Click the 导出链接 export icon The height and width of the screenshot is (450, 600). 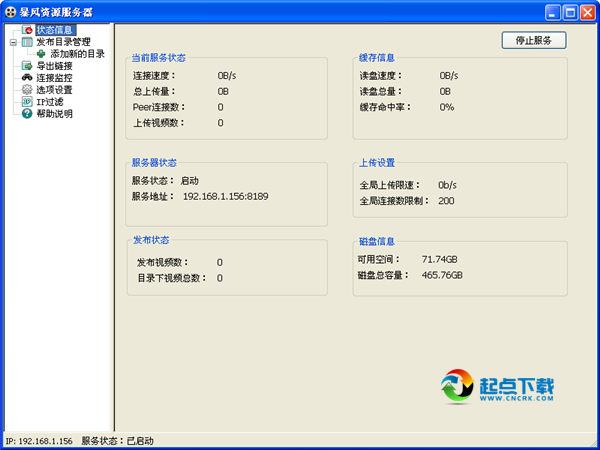click(27, 66)
